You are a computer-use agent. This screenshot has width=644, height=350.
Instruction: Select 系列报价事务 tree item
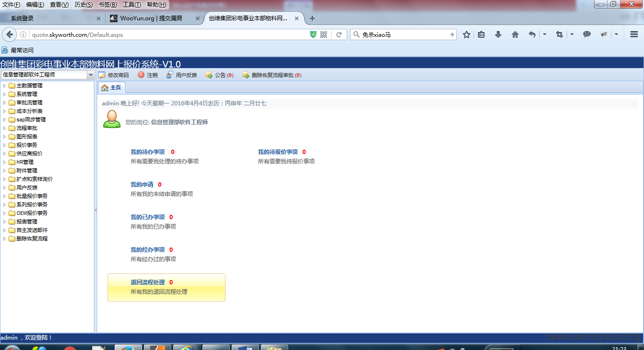click(32, 205)
